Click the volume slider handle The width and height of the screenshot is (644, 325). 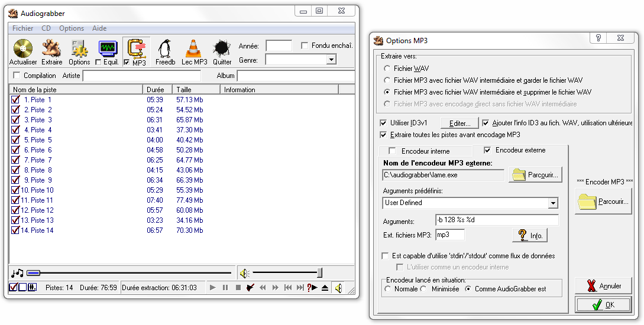[x=319, y=273]
